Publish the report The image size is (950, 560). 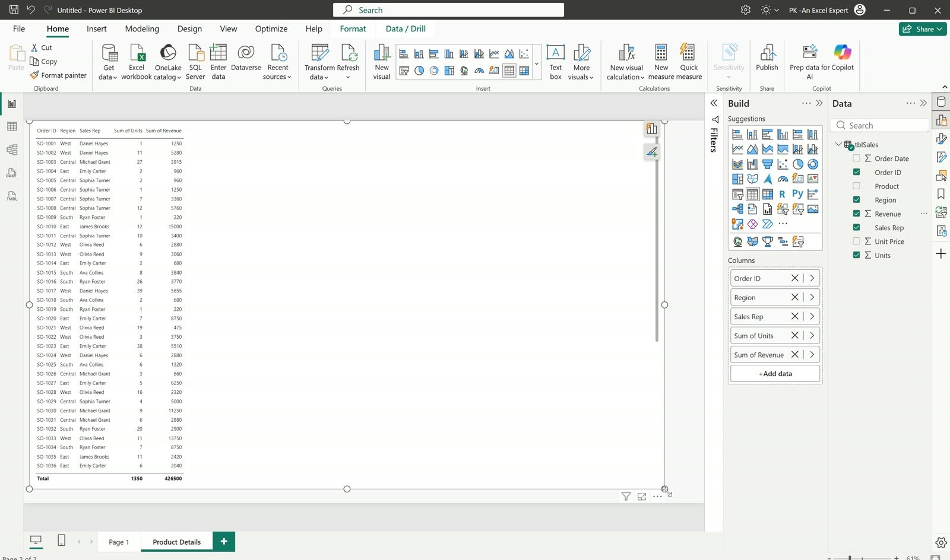tap(767, 58)
